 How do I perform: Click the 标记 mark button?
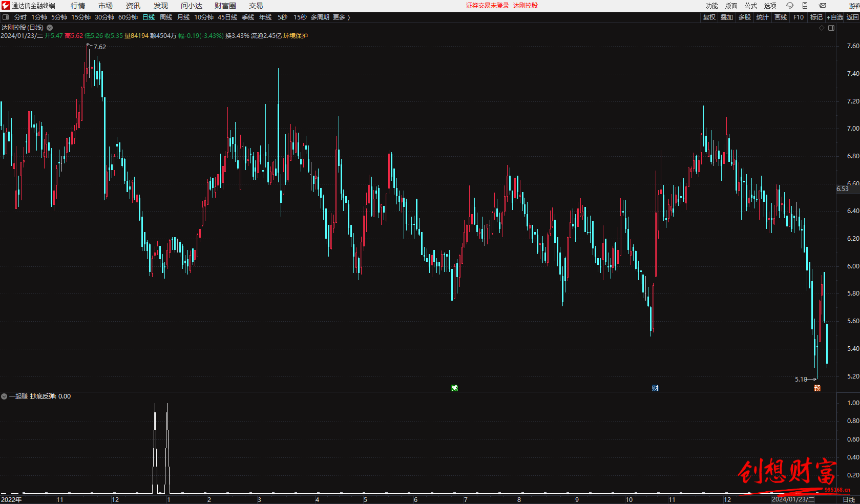pos(816,17)
